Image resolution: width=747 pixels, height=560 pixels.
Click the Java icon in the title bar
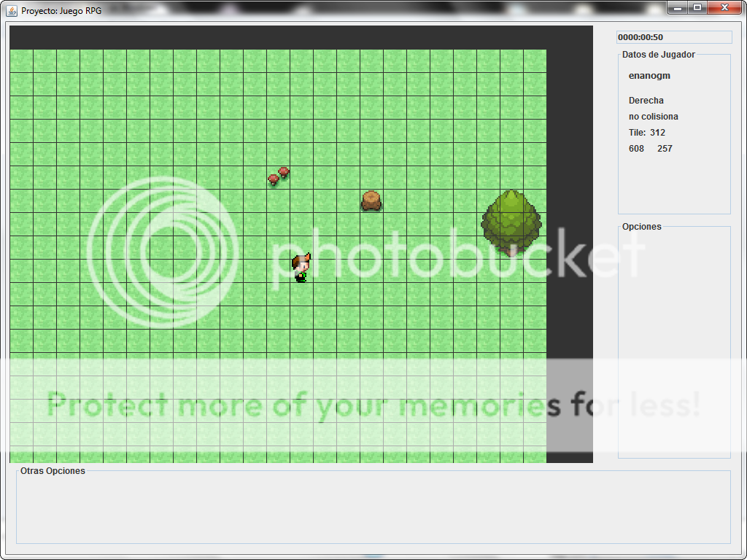(12, 10)
